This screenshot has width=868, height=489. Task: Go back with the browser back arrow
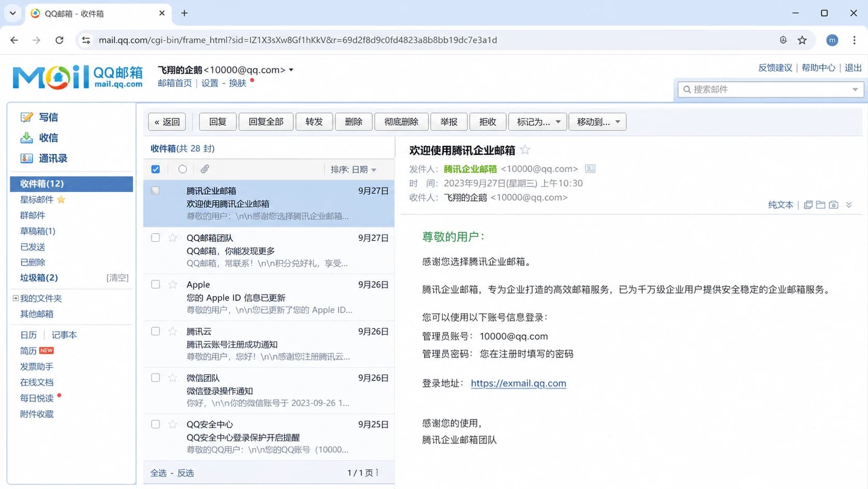(14, 40)
